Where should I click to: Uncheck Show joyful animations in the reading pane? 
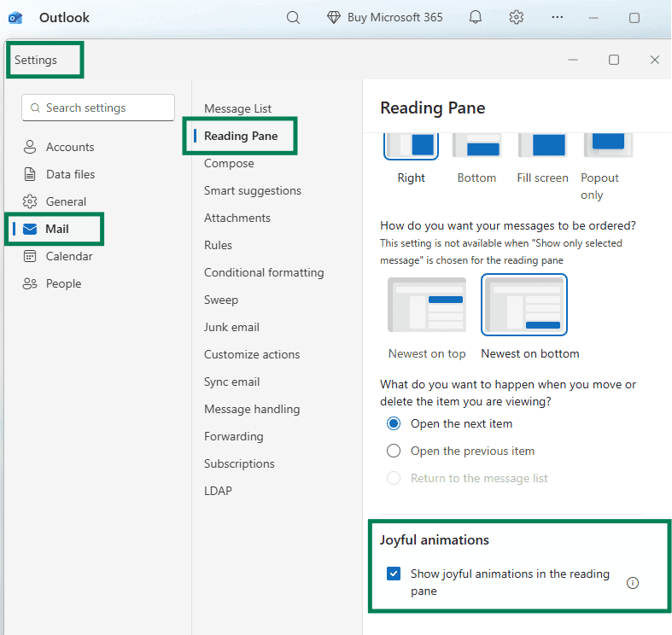click(x=394, y=574)
